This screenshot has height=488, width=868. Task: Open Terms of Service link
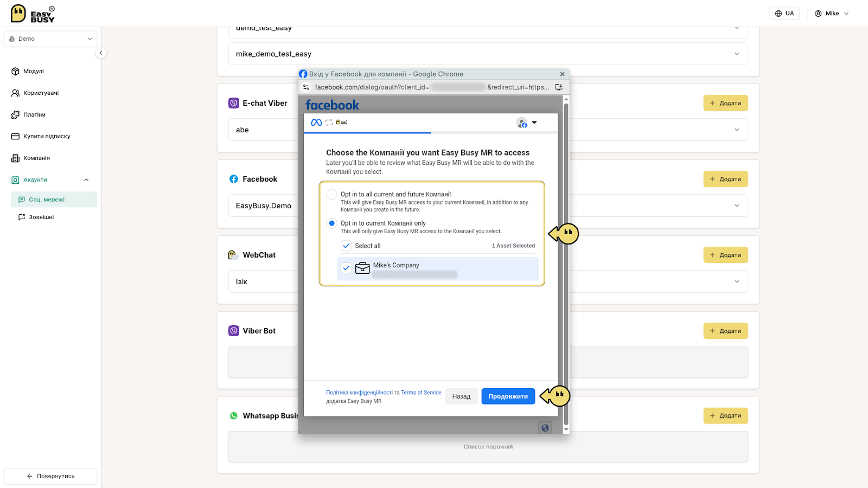(x=421, y=393)
